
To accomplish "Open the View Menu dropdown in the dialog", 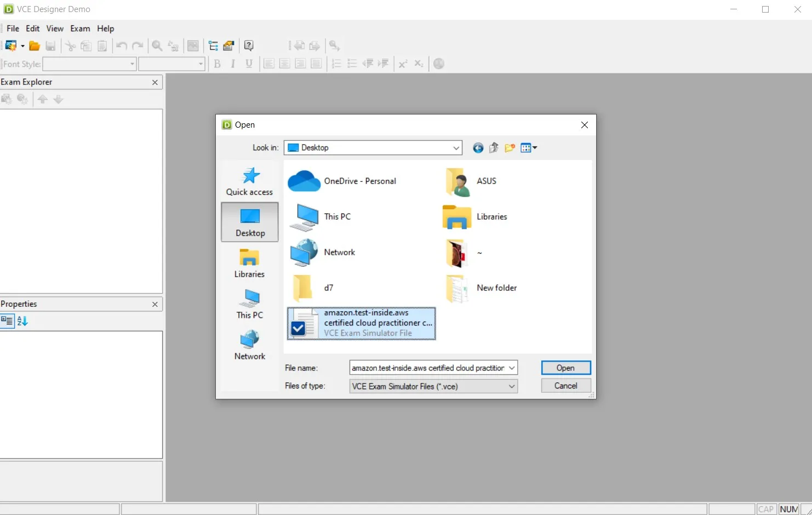I will [x=528, y=147].
